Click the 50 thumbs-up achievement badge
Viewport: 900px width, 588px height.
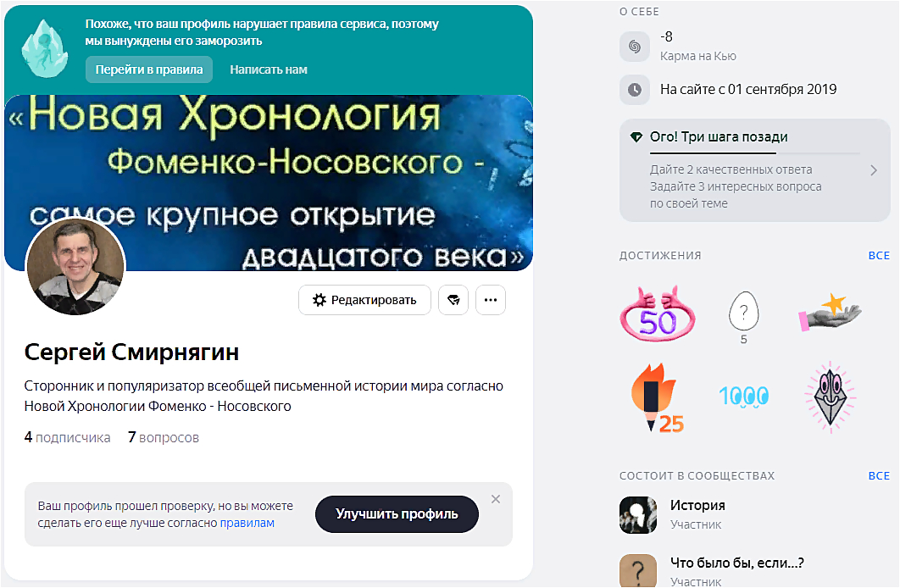point(658,313)
